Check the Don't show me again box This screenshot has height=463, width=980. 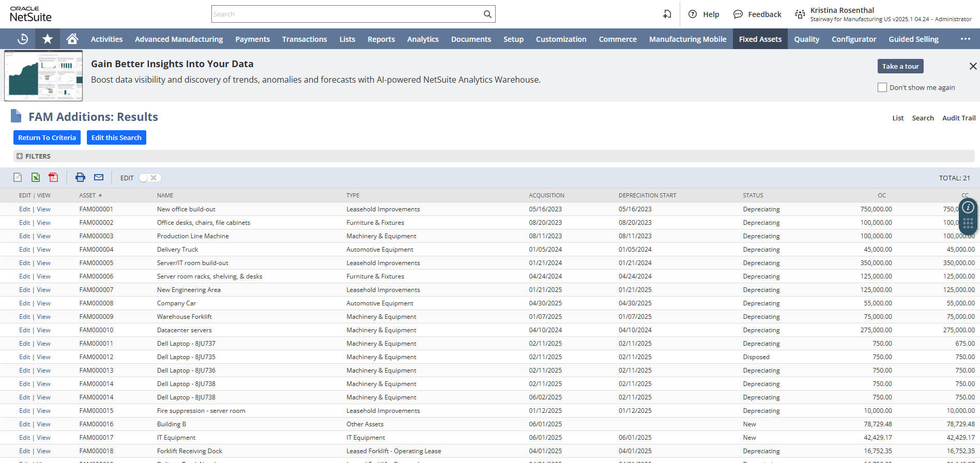[x=882, y=87]
